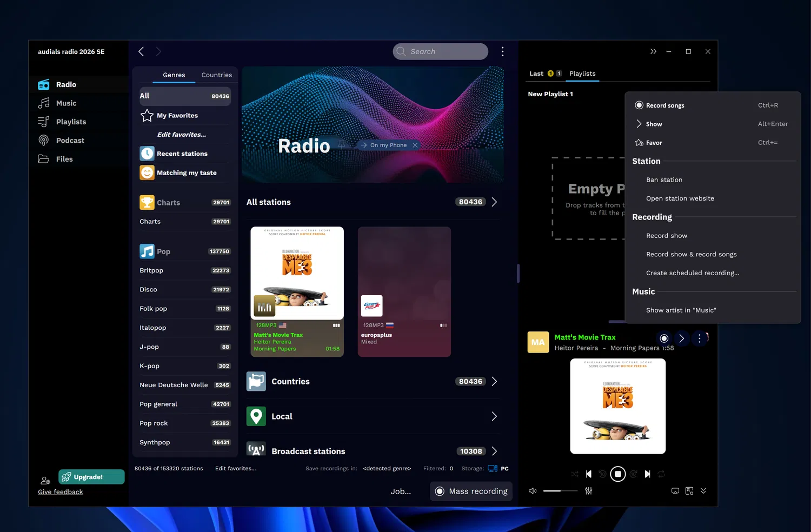Image resolution: width=811 pixels, height=532 pixels.
Task: Switch to the Genres tab
Action: click(x=174, y=75)
